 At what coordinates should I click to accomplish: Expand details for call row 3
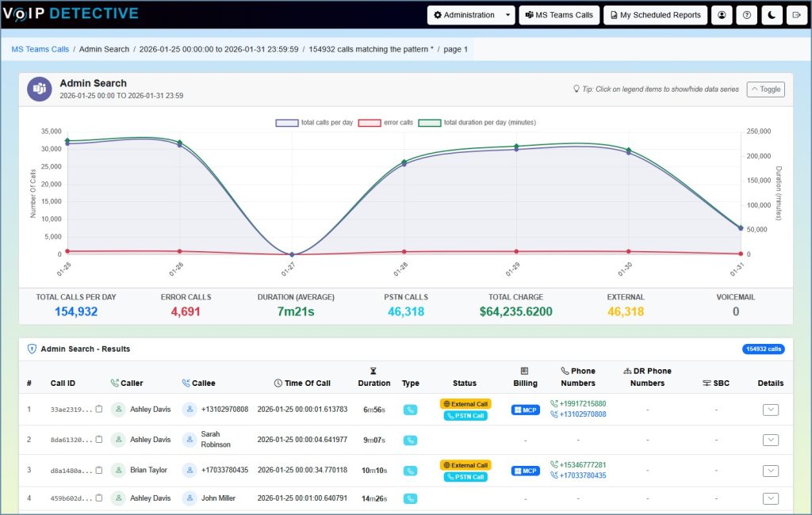coord(770,471)
